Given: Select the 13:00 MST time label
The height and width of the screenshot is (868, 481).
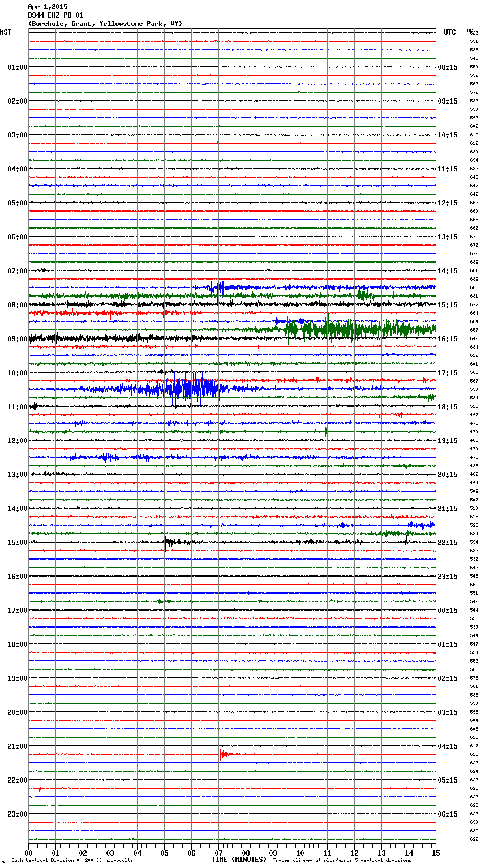Looking at the screenshot, I should (x=18, y=475).
